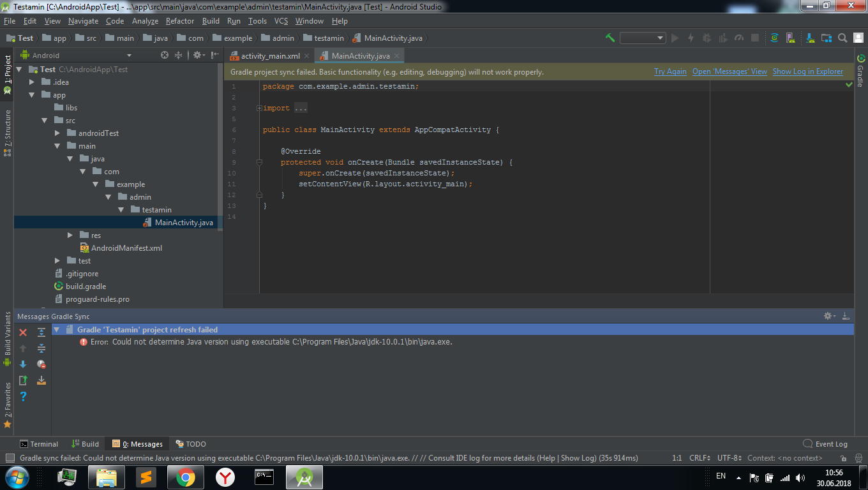868x490 pixels.
Task: Collapse the app folder node
Action: point(31,95)
